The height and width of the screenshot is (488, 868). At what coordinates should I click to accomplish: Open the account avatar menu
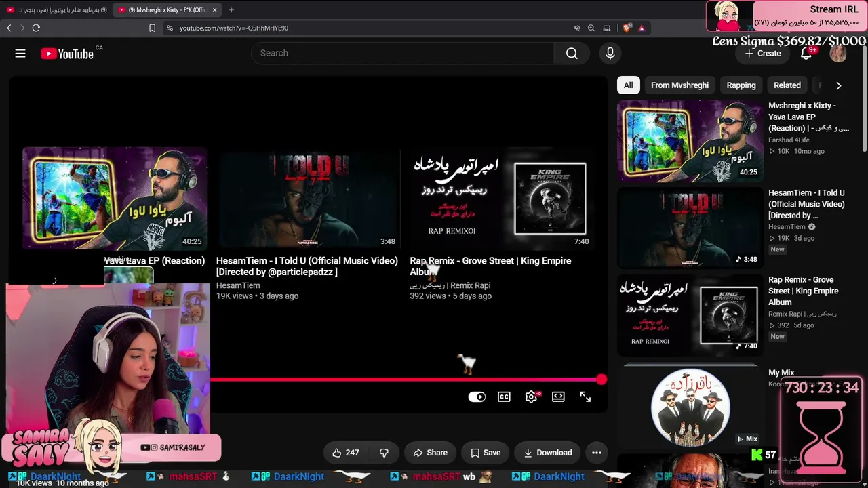838,54
